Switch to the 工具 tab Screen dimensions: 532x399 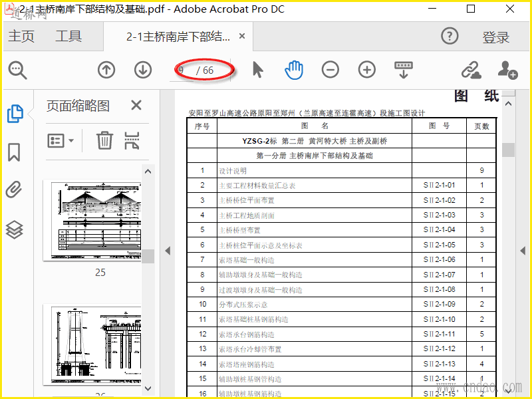click(x=68, y=37)
